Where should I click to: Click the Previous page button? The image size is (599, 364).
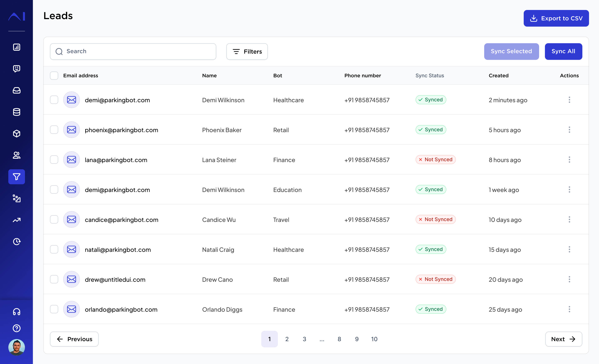coord(74,339)
